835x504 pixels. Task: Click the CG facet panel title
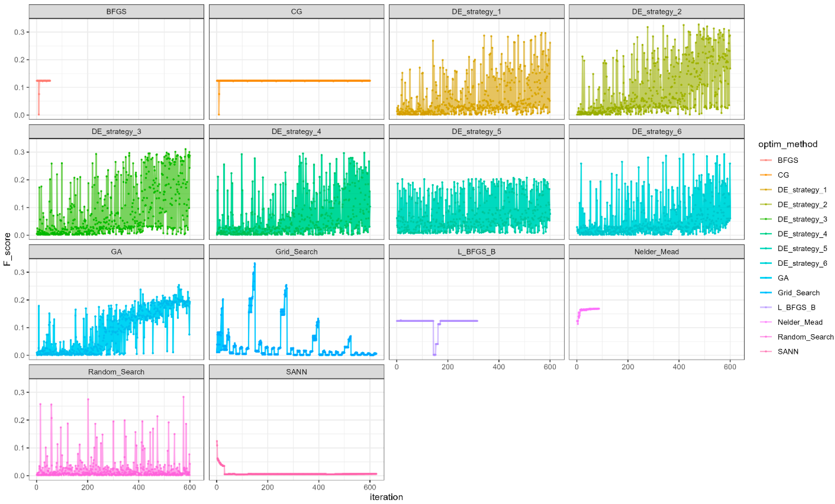coord(296,12)
